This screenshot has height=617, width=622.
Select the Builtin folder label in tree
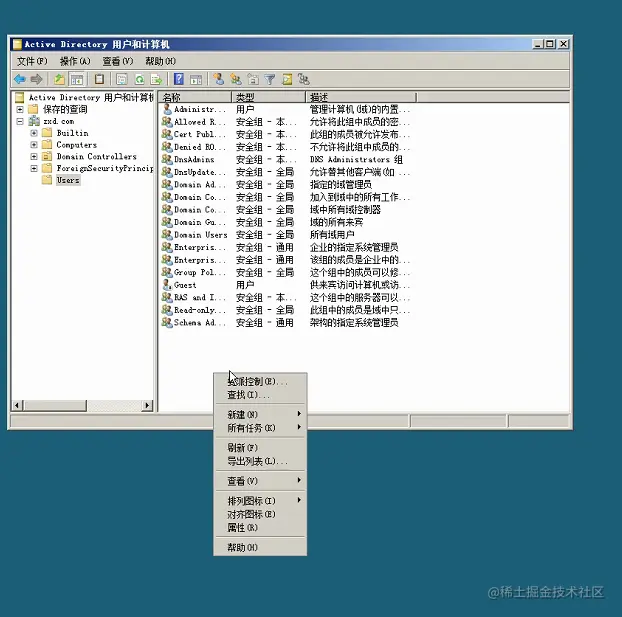point(72,133)
